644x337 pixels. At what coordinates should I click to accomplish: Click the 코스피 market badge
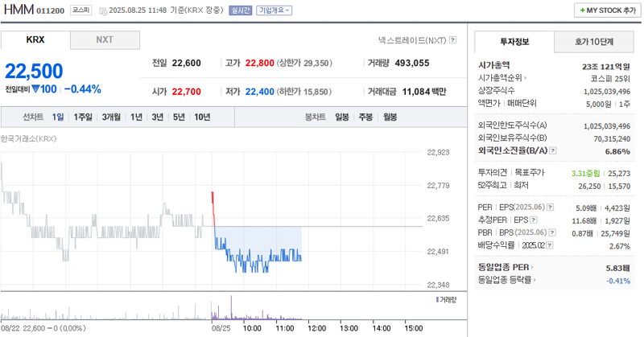tap(81, 10)
